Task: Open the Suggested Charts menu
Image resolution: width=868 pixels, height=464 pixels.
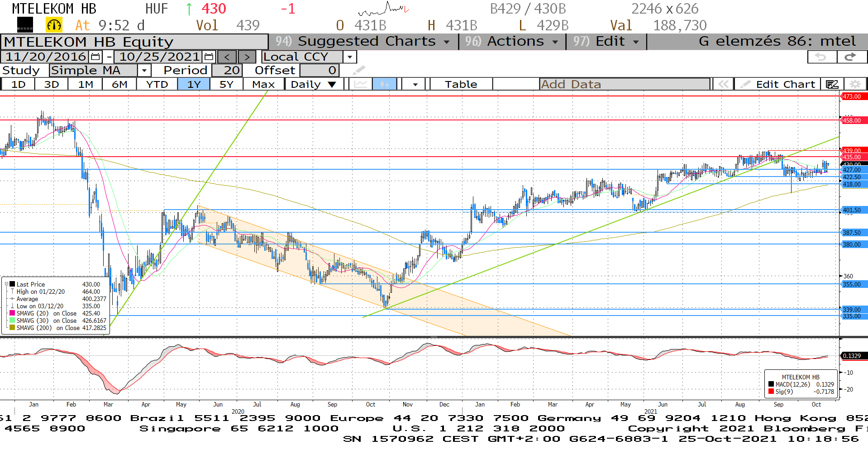Action: (363, 41)
